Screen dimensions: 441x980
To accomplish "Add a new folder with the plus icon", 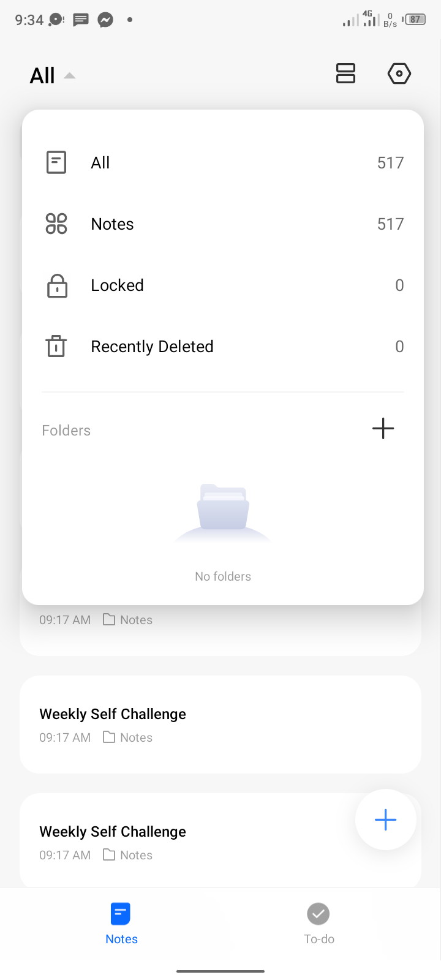I will [383, 429].
